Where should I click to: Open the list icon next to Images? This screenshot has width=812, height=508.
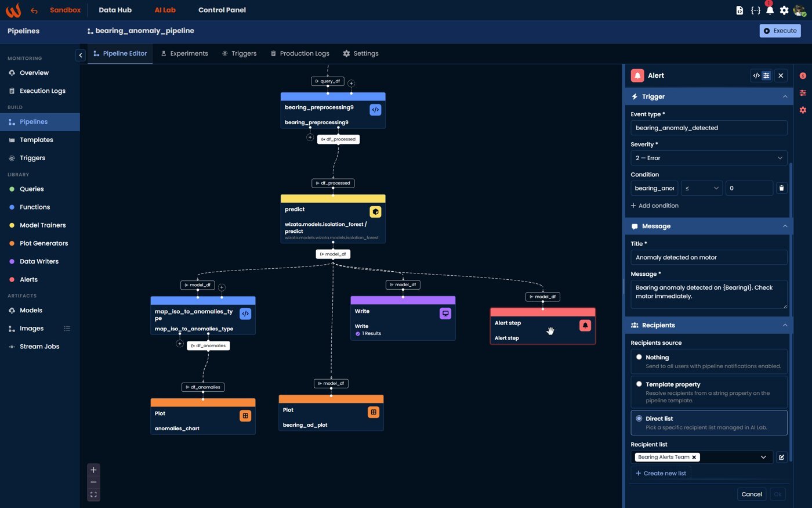click(67, 329)
